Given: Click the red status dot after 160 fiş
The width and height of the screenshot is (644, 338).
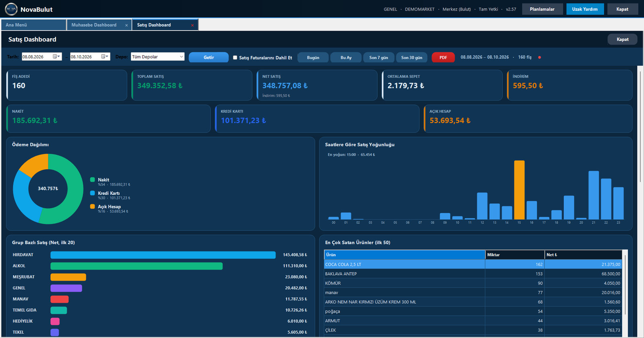Looking at the screenshot, I should (539, 58).
